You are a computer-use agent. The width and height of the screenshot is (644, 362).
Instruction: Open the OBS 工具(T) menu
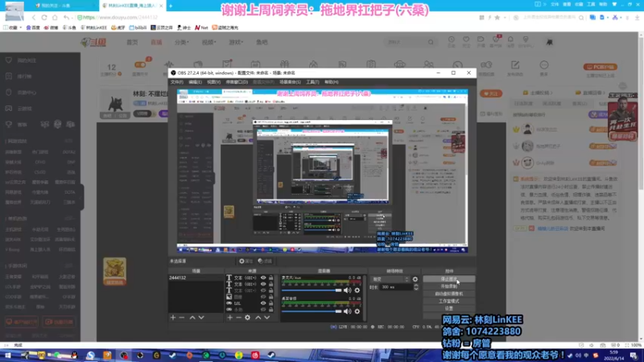point(312,82)
